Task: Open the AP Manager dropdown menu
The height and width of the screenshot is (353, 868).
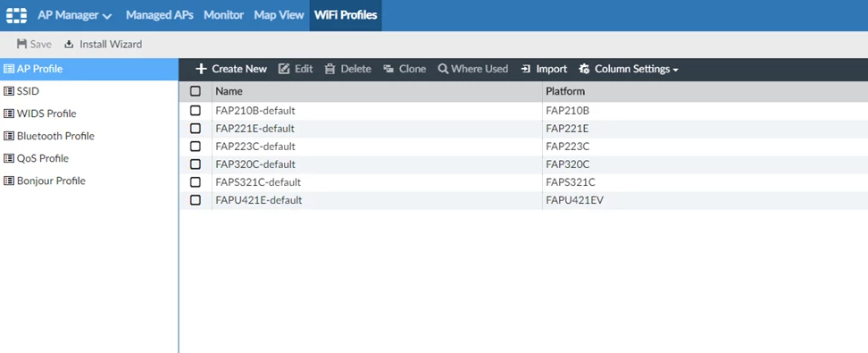Action: (x=75, y=15)
